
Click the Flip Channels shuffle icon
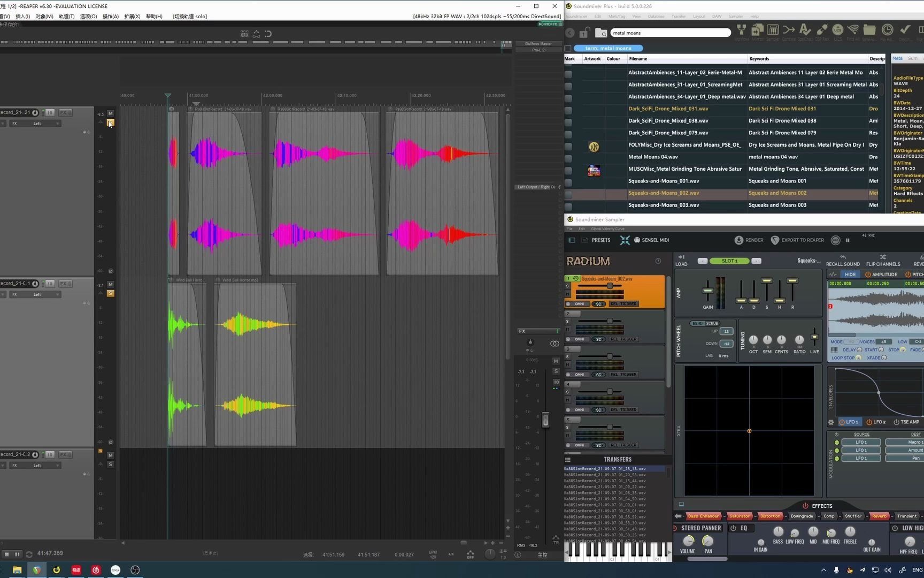883,257
